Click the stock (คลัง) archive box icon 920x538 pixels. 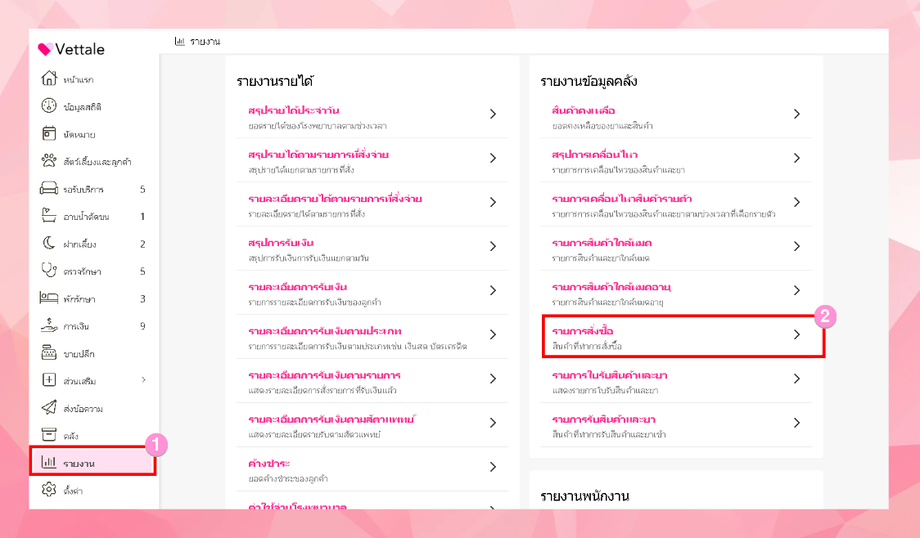pos(49,435)
